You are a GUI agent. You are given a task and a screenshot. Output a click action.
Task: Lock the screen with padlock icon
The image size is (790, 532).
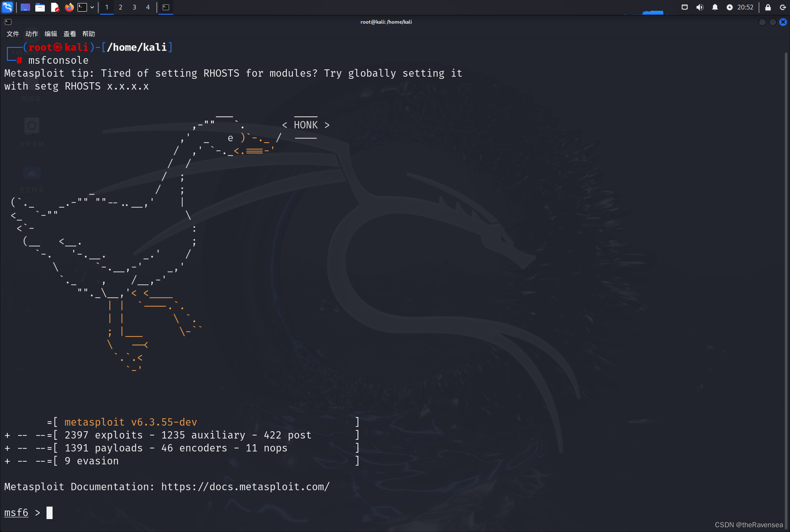[x=768, y=7]
